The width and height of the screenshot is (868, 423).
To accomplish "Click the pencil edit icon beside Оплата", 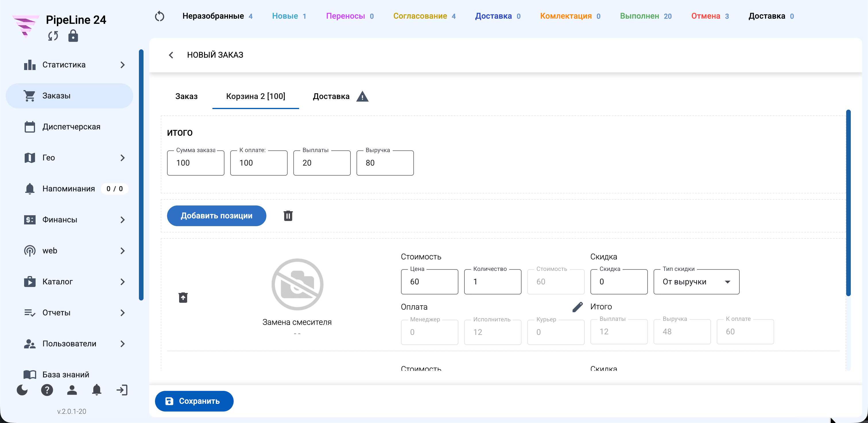I will point(578,307).
